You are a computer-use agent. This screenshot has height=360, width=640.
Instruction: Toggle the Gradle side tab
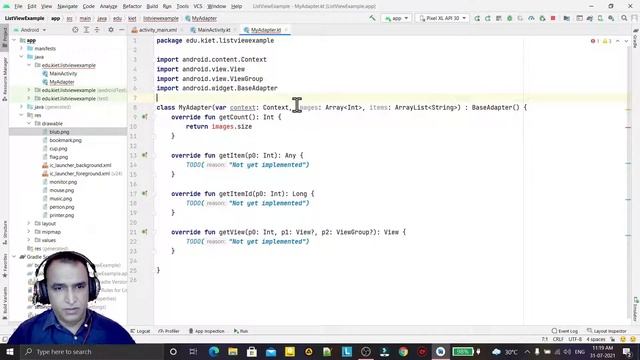coord(635,38)
